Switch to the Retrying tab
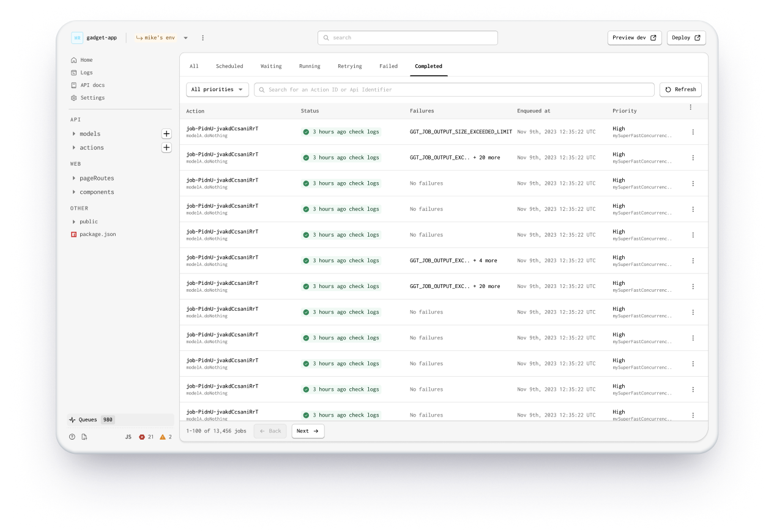774x532 pixels. [x=350, y=66]
